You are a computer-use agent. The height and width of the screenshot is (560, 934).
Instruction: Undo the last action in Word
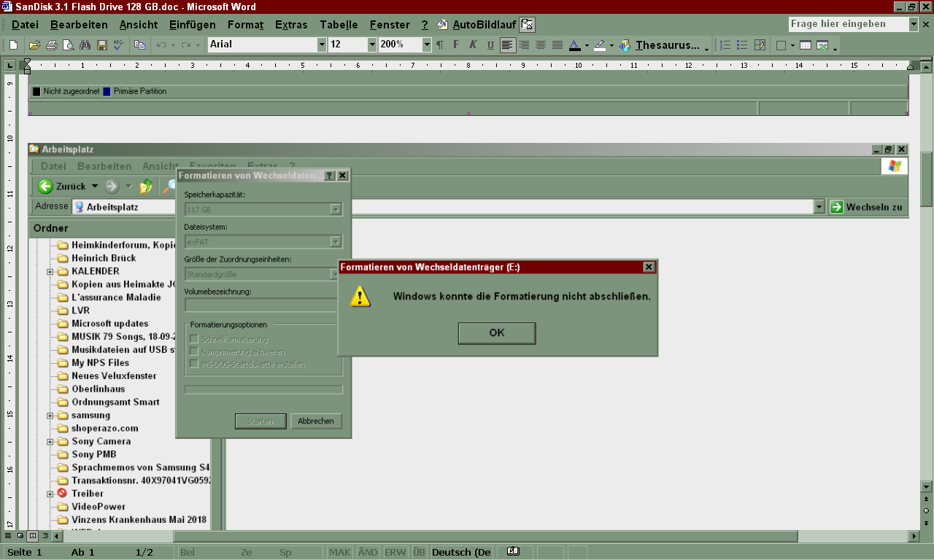(x=161, y=45)
